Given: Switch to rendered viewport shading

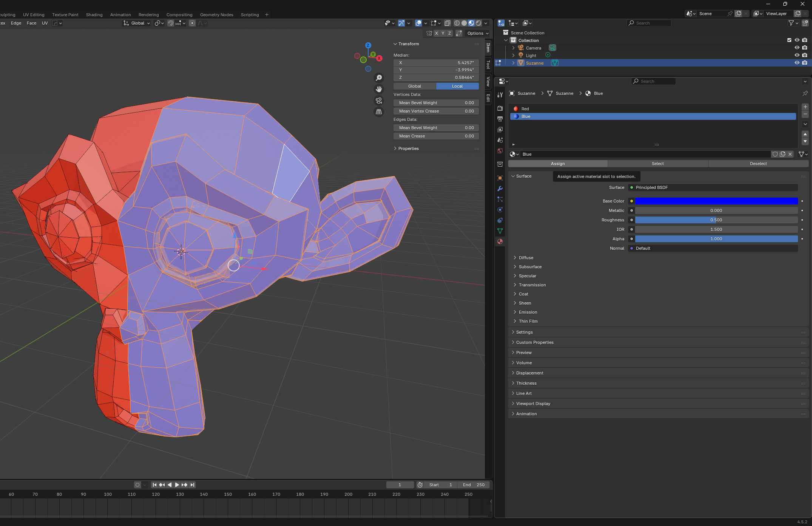Looking at the screenshot, I should coord(479,23).
